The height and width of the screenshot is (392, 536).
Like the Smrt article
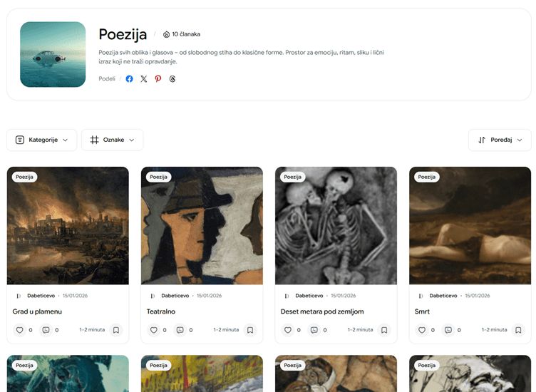coord(422,330)
